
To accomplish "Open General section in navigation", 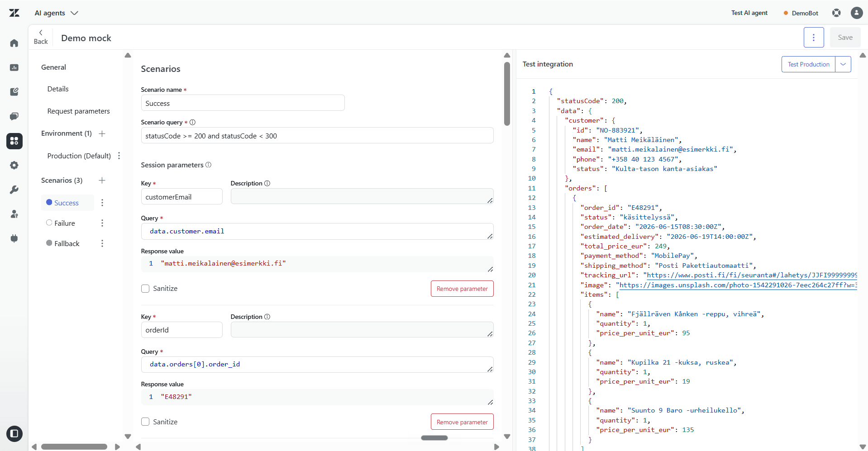I will 53,67.
